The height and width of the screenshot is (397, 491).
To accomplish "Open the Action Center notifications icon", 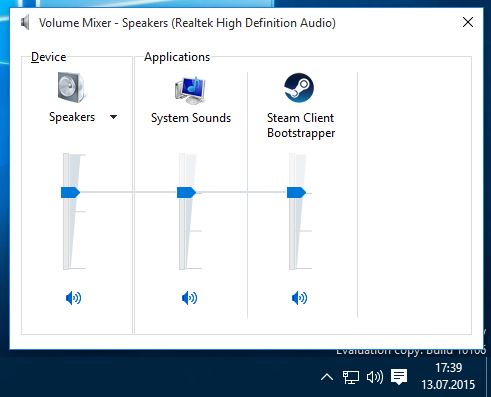I will (399, 377).
